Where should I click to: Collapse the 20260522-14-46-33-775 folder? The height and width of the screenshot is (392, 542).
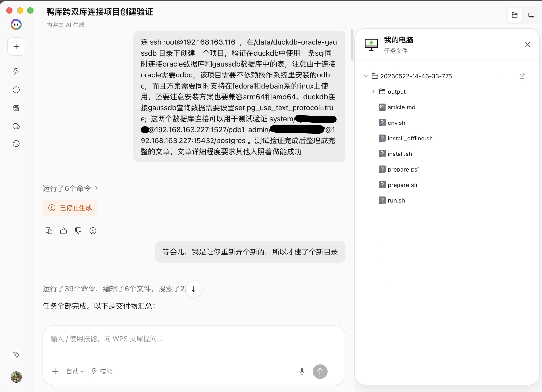tap(366, 76)
